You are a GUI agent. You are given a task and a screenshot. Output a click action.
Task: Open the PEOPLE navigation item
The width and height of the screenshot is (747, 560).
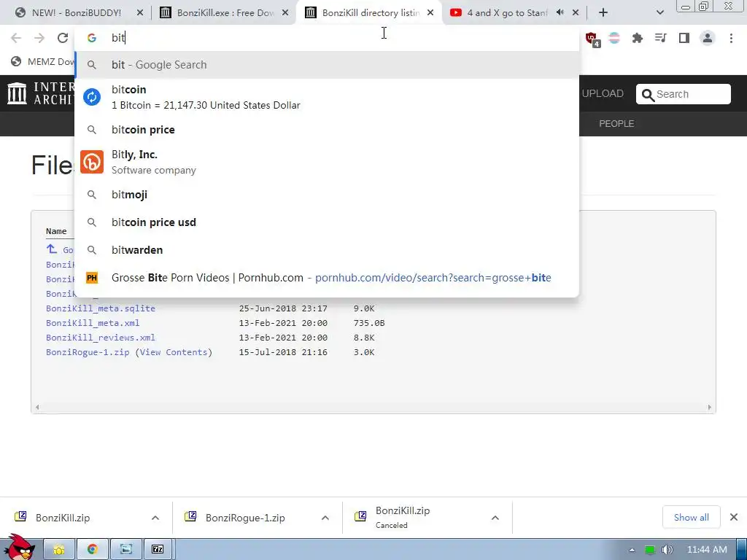pyautogui.click(x=616, y=124)
